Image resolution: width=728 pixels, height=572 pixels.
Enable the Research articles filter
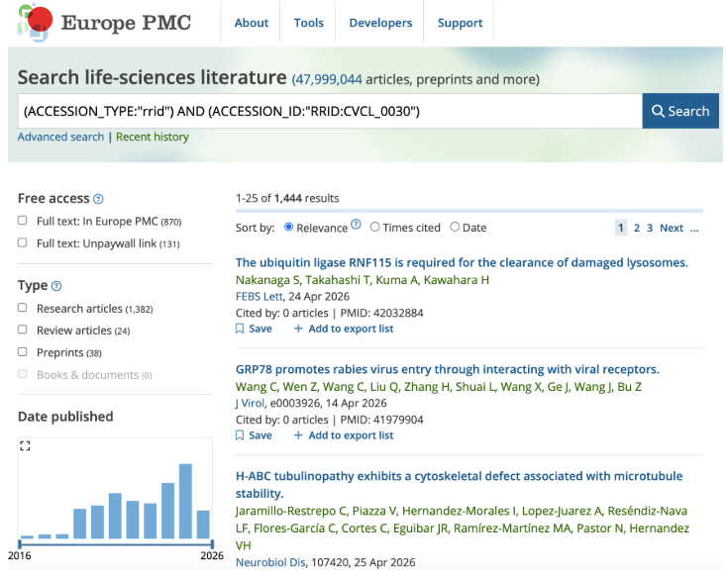click(22, 308)
